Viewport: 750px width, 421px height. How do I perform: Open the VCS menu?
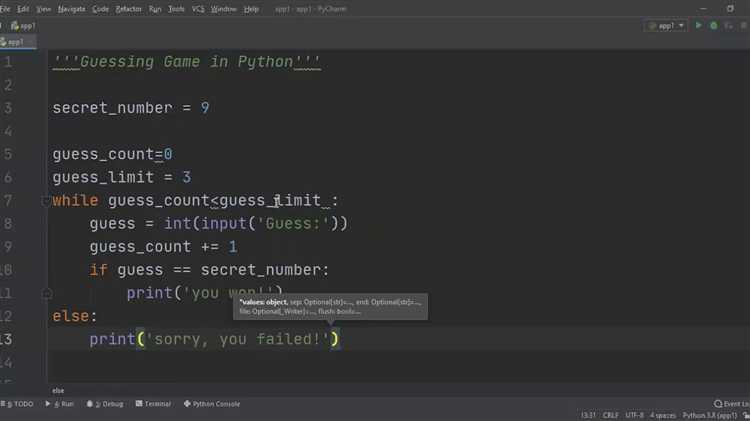point(198,9)
